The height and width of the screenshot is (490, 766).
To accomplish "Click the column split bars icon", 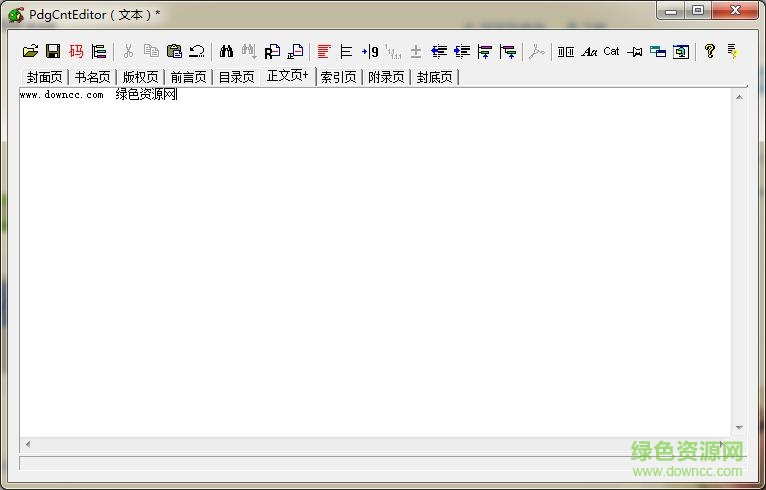I will tap(566, 51).
